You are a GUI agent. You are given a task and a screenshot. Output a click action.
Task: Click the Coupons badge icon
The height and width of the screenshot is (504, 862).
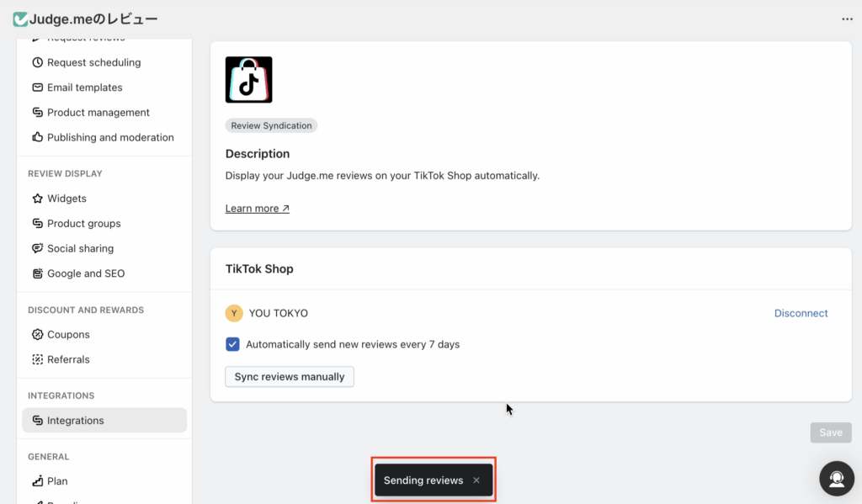coord(38,335)
